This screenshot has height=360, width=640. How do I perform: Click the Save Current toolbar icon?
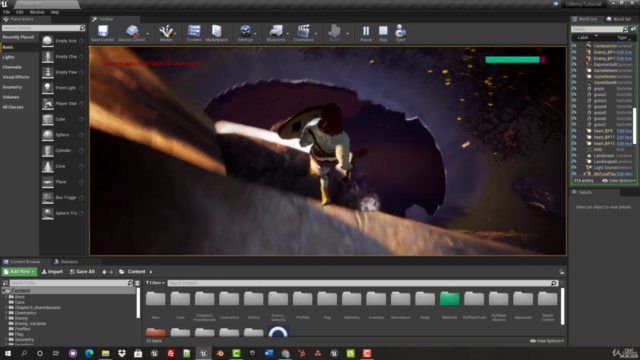point(103,32)
